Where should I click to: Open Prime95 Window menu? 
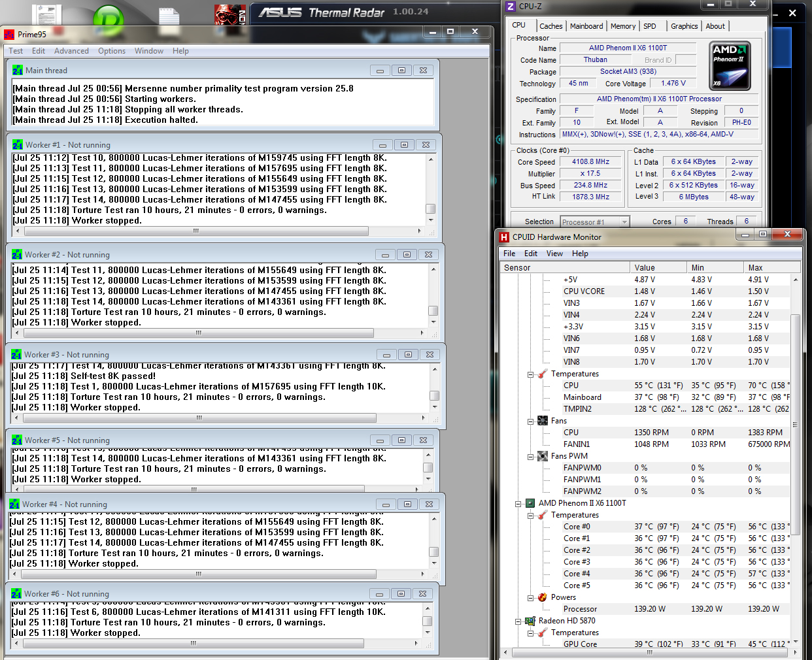(149, 51)
